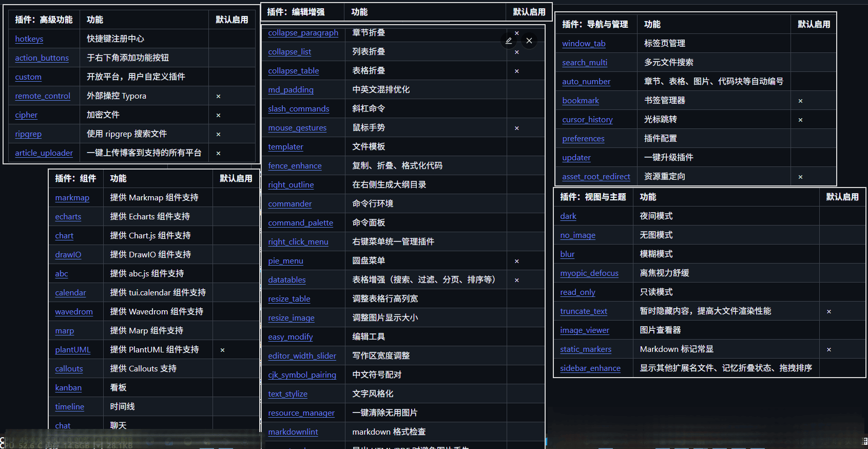Click the cjk_symbol_pairing link

(x=302, y=375)
